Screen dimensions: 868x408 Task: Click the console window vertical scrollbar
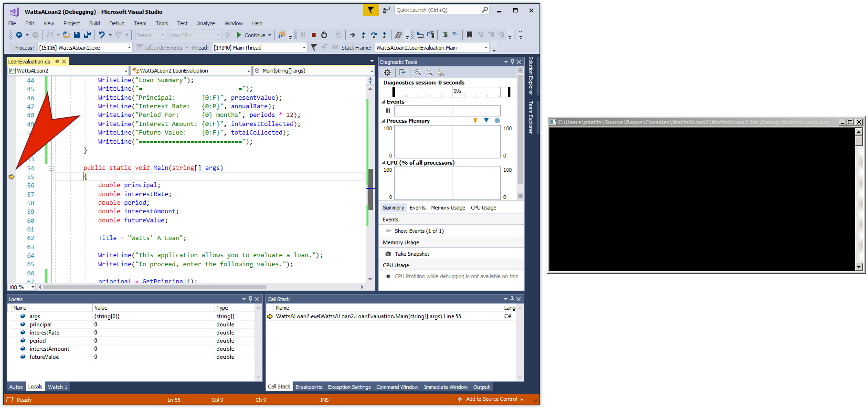858,199
